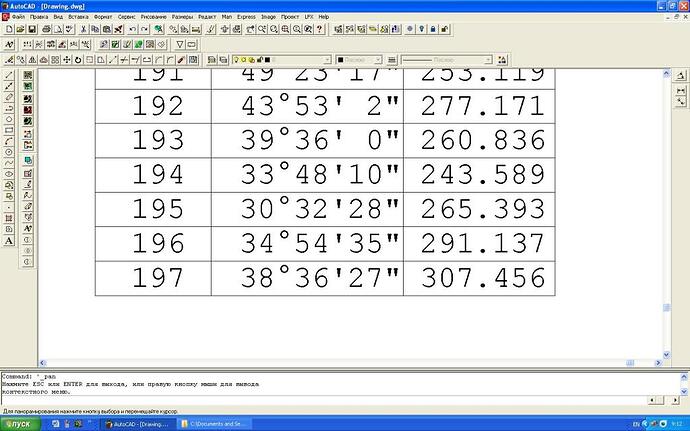
Task: Click the Help question mark icon
Action: (x=319, y=29)
